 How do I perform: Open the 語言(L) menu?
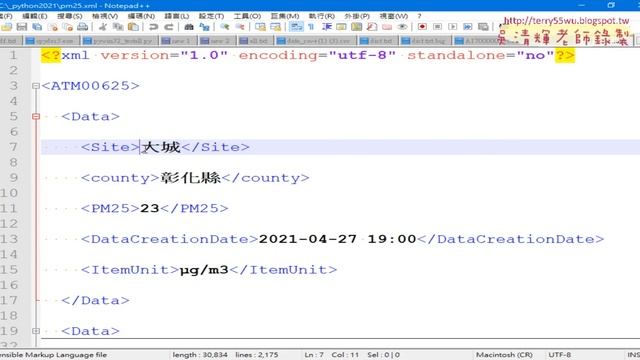(x=177, y=16)
